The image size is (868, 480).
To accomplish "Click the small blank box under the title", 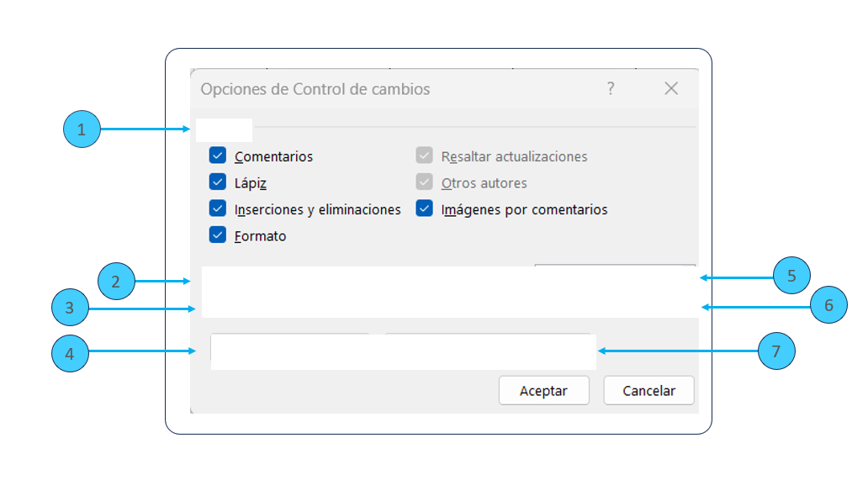I will pos(224,129).
